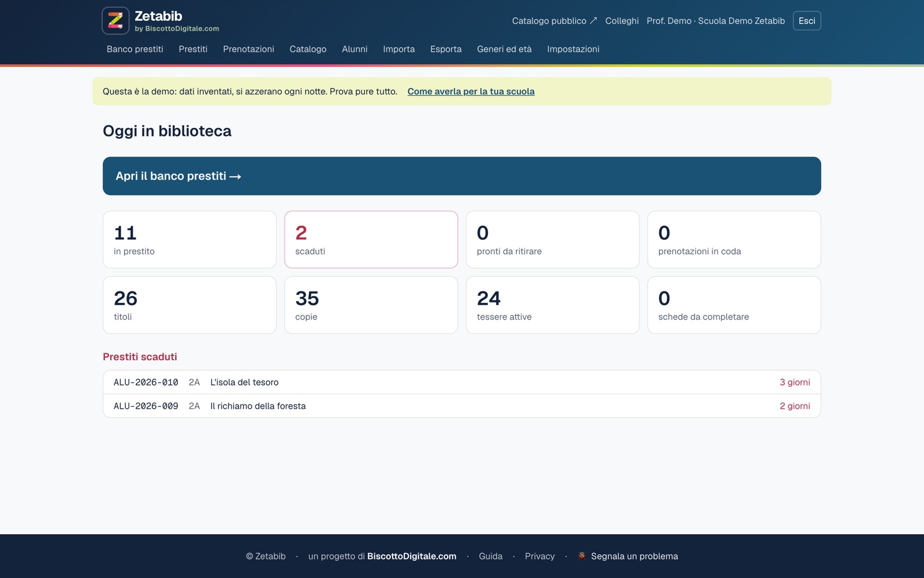Open the Catalogo pubblico external link
This screenshot has width=924, height=578.
tap(554, 21)
